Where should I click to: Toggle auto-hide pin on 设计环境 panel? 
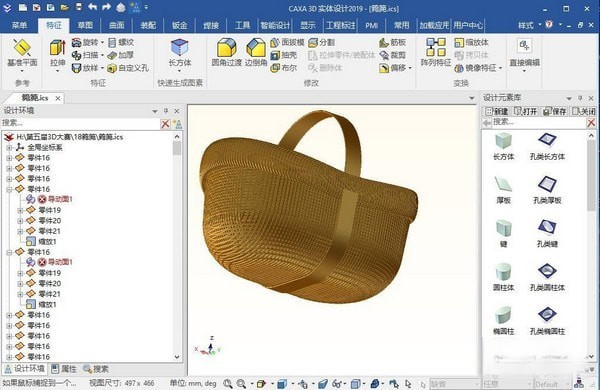click(x=166, y=111)
